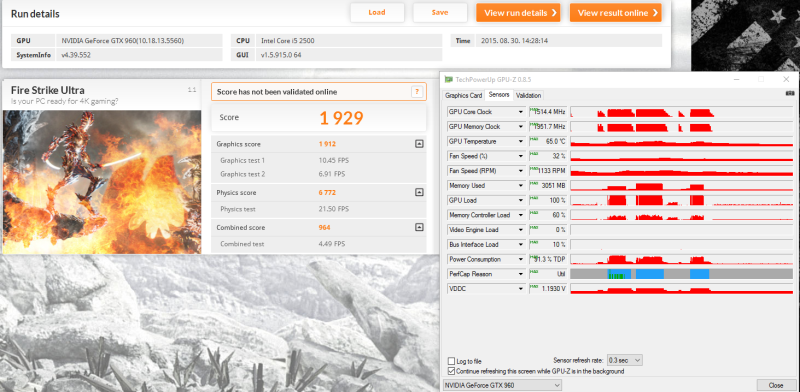Image resolution: width=800 pixels, height=392 pixels.
Task: Open the VDDC sensor dropdown
Action: coord(521,289)
